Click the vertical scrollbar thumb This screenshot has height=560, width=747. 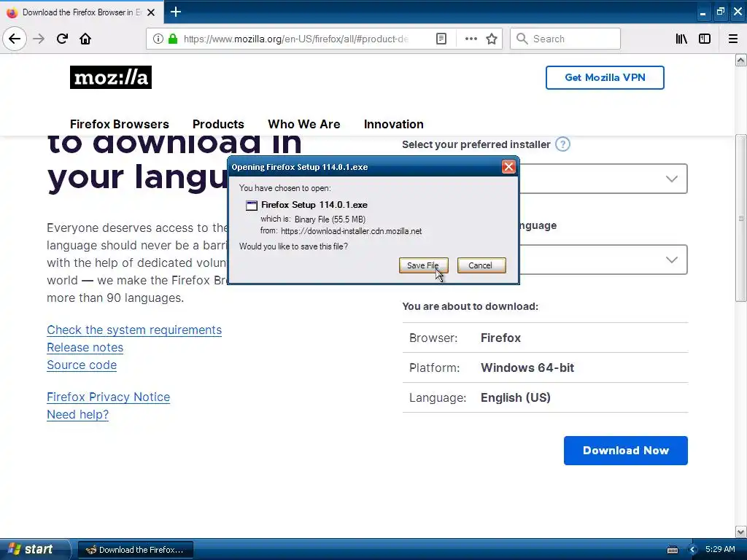[740, 218]
